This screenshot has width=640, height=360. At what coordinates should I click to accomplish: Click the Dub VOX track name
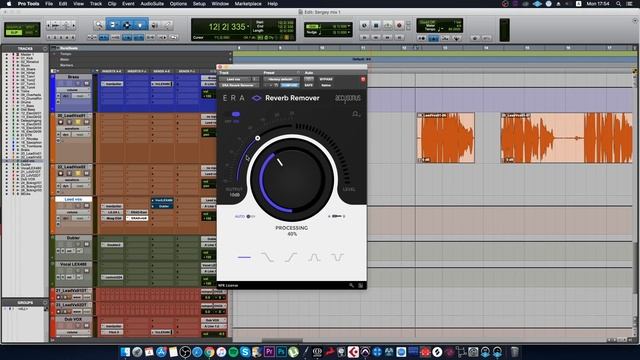click(x=73, y=319)
